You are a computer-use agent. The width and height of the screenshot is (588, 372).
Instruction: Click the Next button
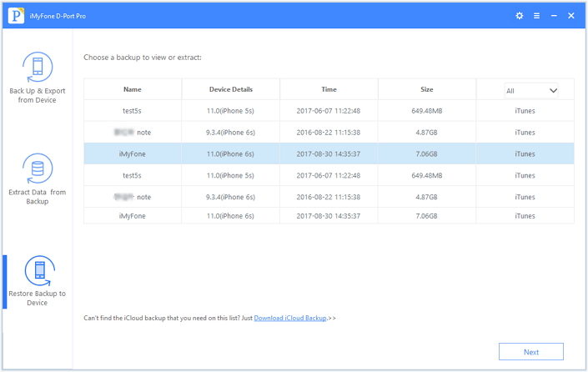tap(531, 352)
